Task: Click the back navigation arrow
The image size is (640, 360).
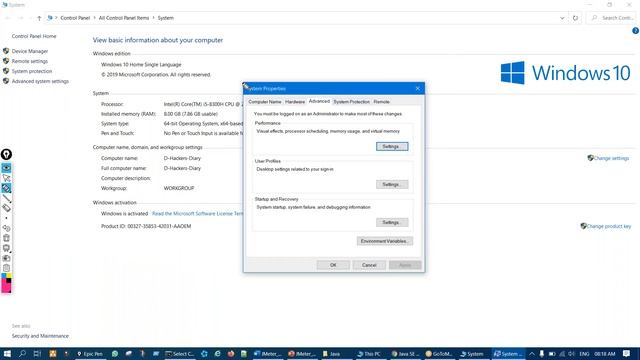Action: (x=8, y=18)
